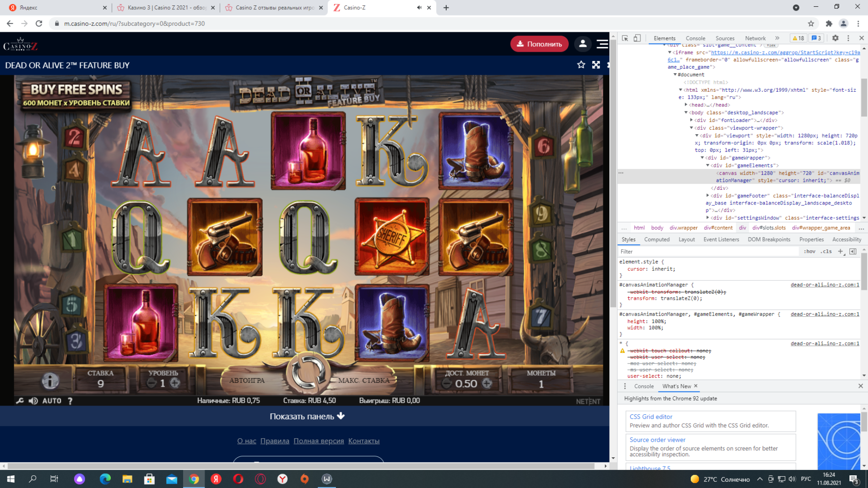Open Chrome extensions puzzle icon
868x488 pixels.
829,23
